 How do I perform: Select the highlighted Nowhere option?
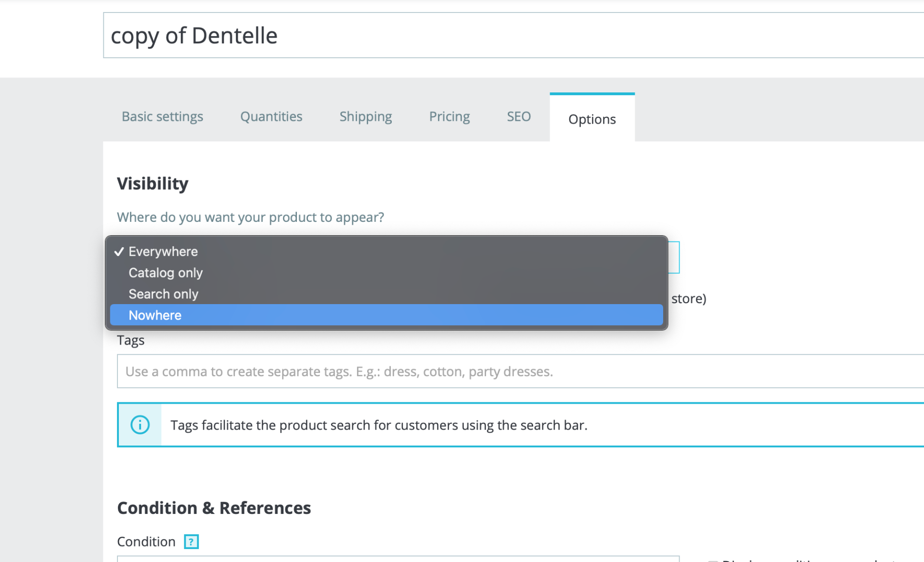pos(155,315)
